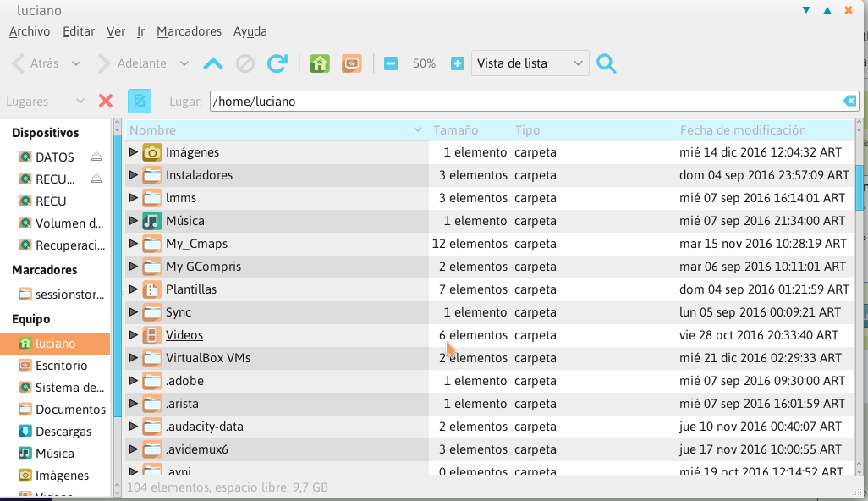
Task: Select the Sync folder in list
Action: 179,312
